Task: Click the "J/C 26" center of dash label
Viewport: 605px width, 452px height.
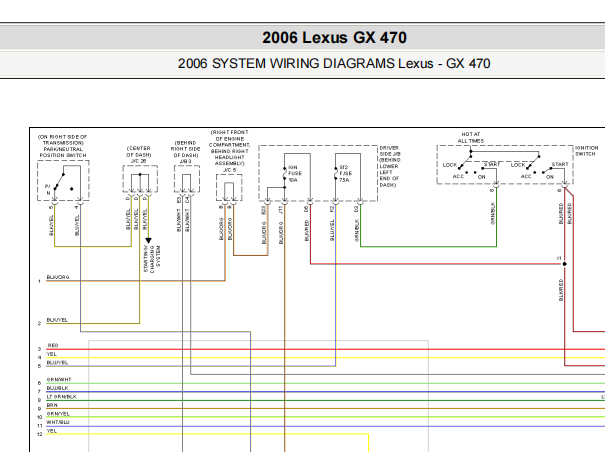Action: (x=139, y=161)
